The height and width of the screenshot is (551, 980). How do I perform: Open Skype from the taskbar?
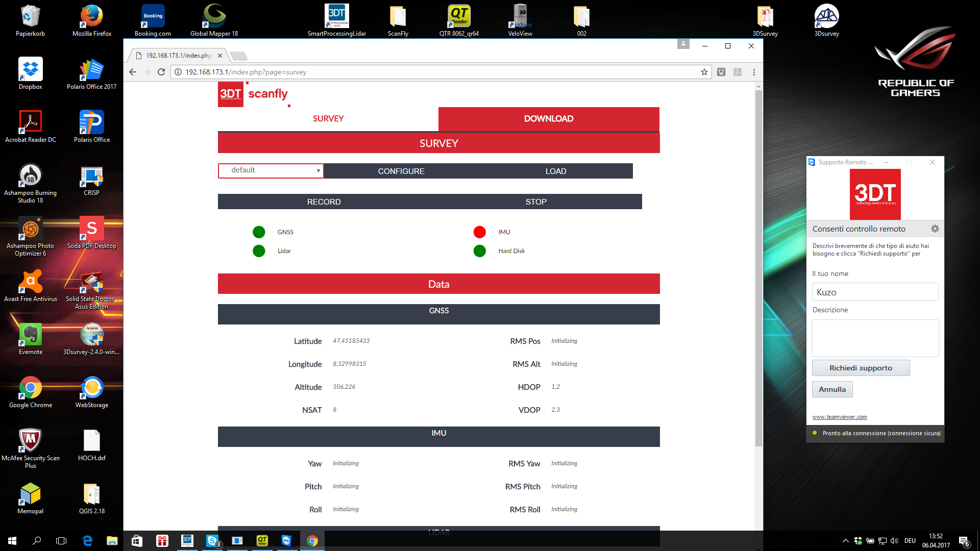point(212,541)
